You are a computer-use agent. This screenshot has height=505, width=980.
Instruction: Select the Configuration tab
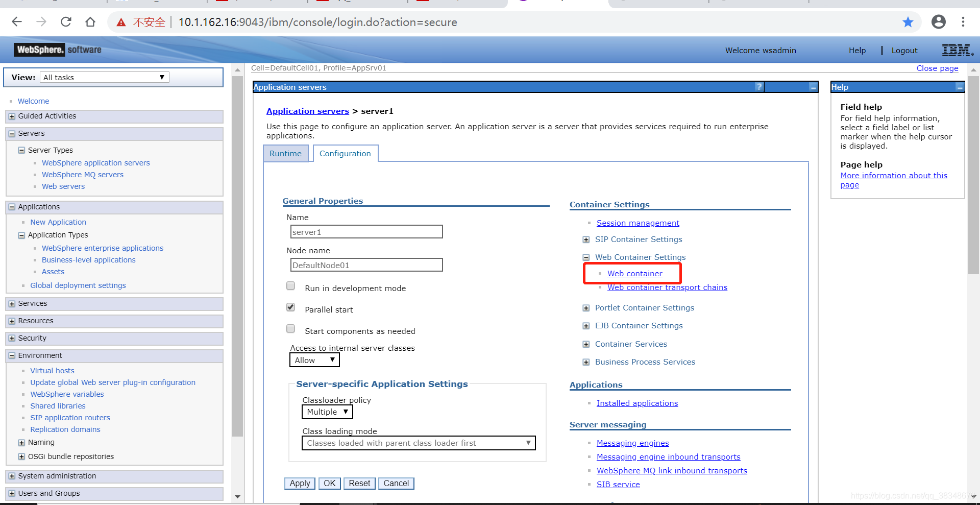[345, 153]
